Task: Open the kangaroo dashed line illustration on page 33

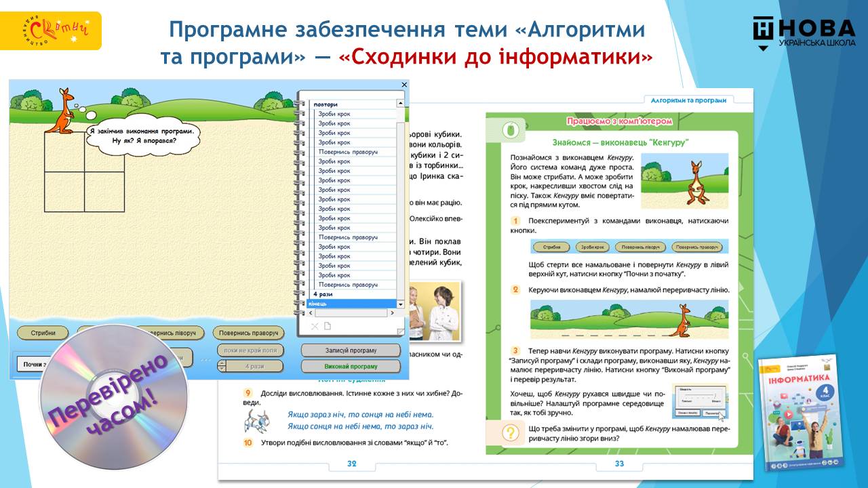Action: coord(629,319)
